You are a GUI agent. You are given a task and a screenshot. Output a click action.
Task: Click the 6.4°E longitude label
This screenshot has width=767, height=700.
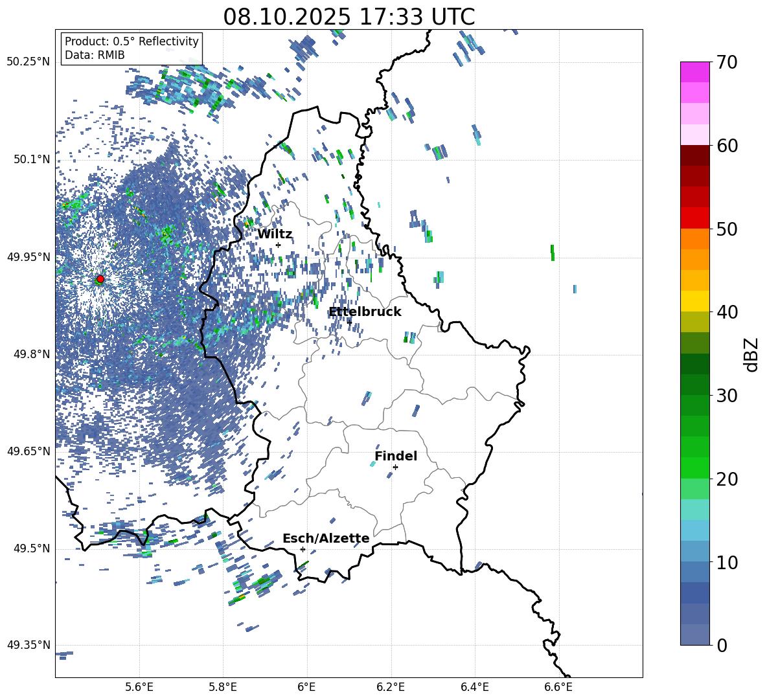click(474, 687)
